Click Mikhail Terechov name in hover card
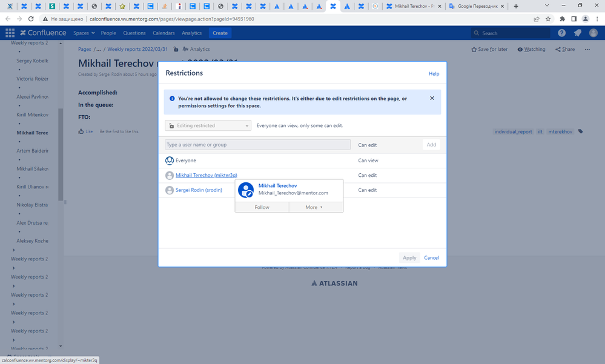 (x=278, y=186)
